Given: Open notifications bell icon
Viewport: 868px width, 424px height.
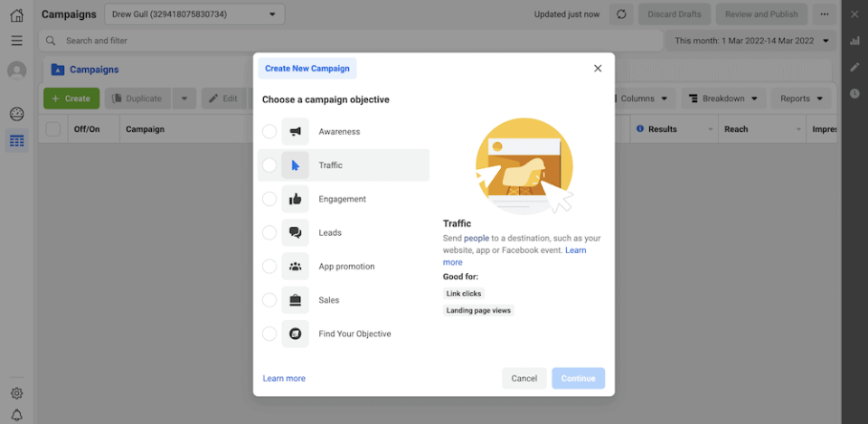Looking at the screenshot, I should point(16,415).
